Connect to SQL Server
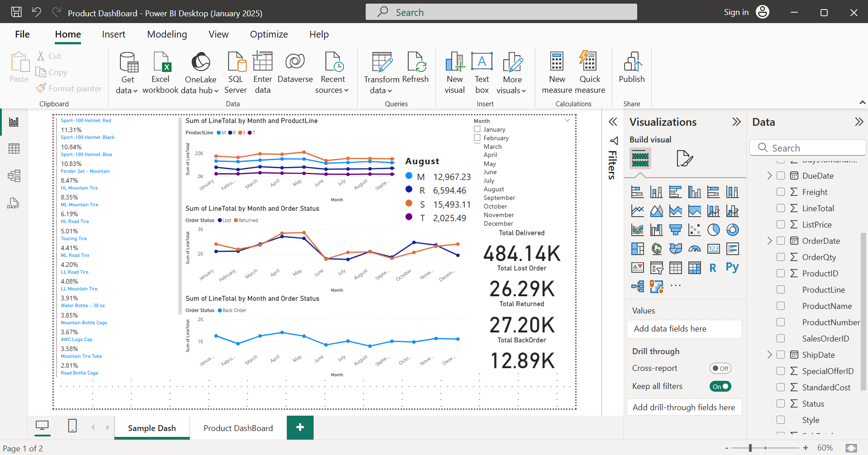Viewport: 868px width, 455px height. click(x=236, y=72)
